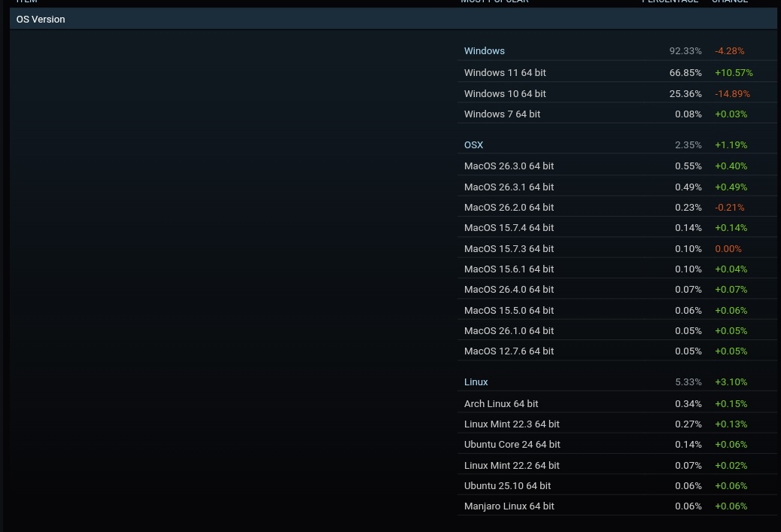Click the Manjaro Linux 64 bit entry
Image resolution: width=781 pixels, height=532 pixels.
point(509,506)
